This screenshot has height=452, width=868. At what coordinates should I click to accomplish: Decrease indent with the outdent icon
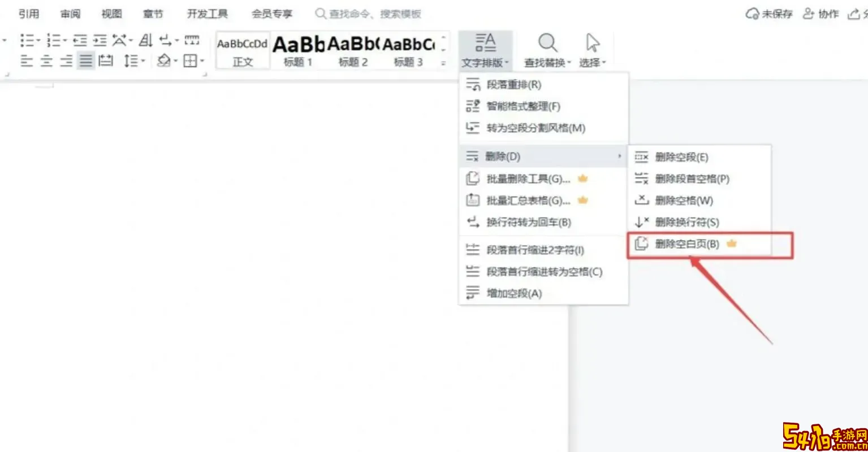coord(80,40)
